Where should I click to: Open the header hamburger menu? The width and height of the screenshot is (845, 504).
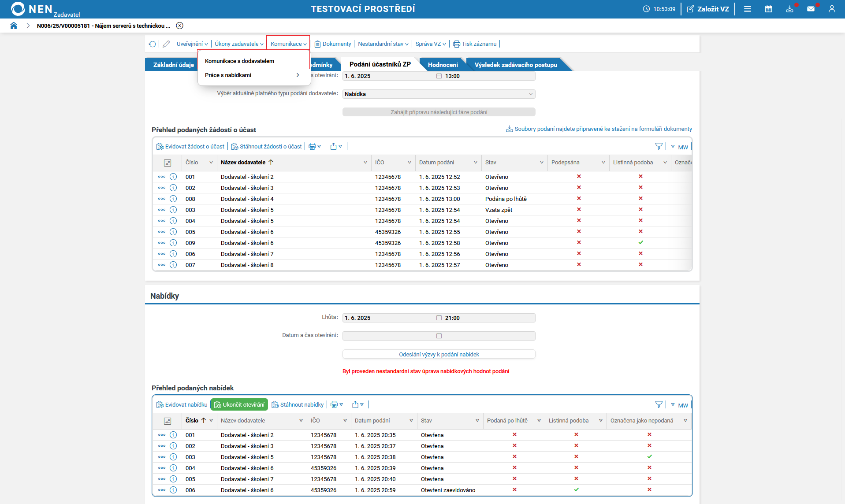coord(747,9)
